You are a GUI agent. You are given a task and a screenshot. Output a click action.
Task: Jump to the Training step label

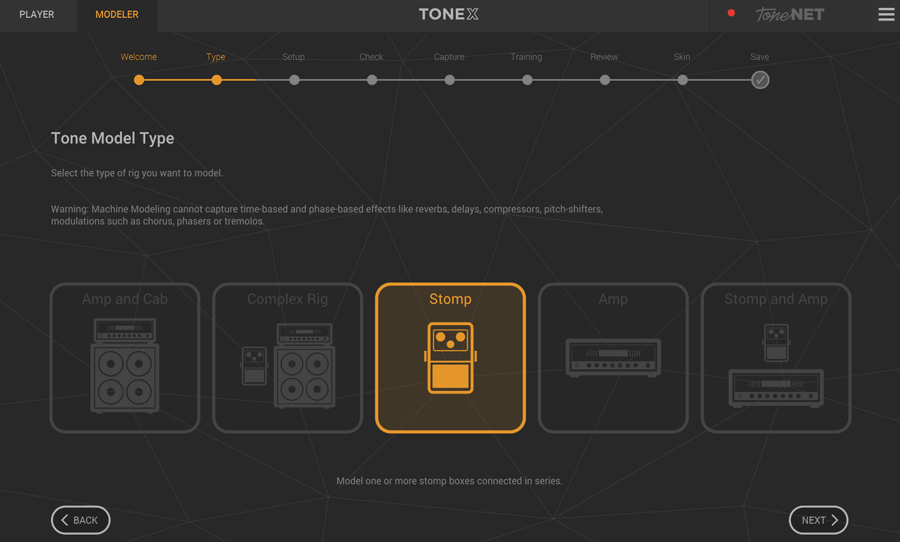[526, 57]
